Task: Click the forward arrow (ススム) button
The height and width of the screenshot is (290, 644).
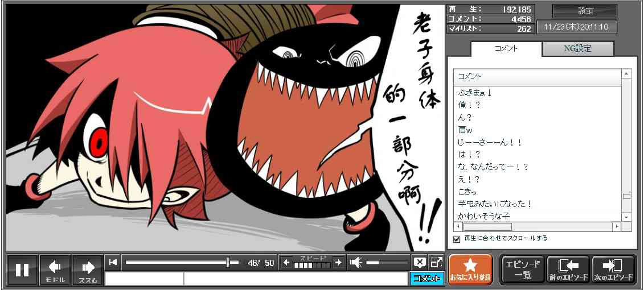Action: 88,270
